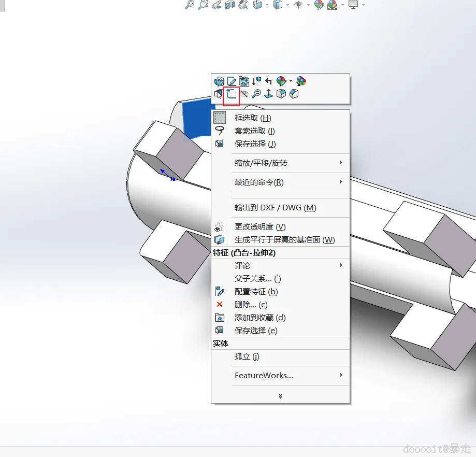The width and height of the screenshot is (476, 457).
Task: Click the Rollback arrow icon
Action: click(268, 81)
